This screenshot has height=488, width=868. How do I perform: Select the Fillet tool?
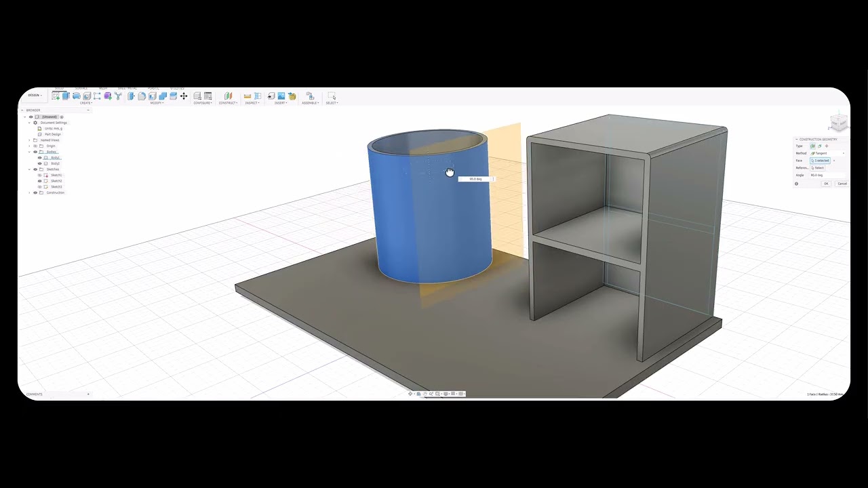[142, 96]
